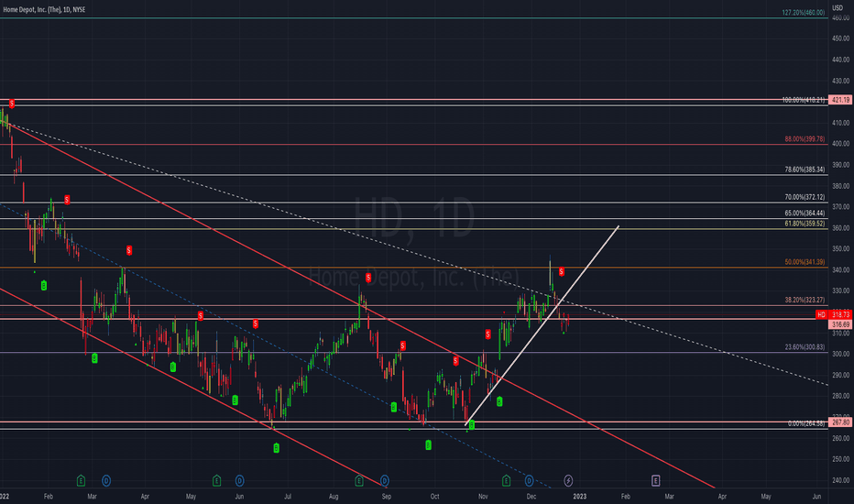
Task: Click the 267.80 price label on the scale
Action: point(840,422)
